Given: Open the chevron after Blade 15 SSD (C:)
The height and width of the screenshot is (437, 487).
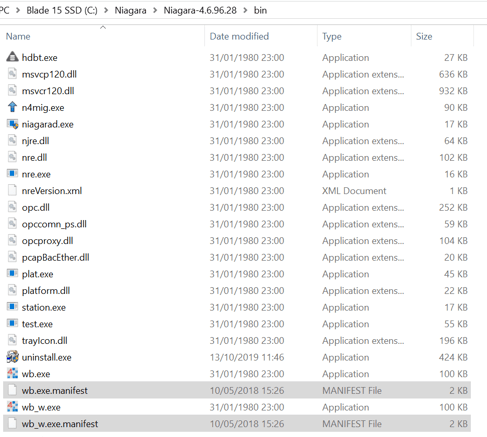Looking at the screenshot, I should [106, 11].
